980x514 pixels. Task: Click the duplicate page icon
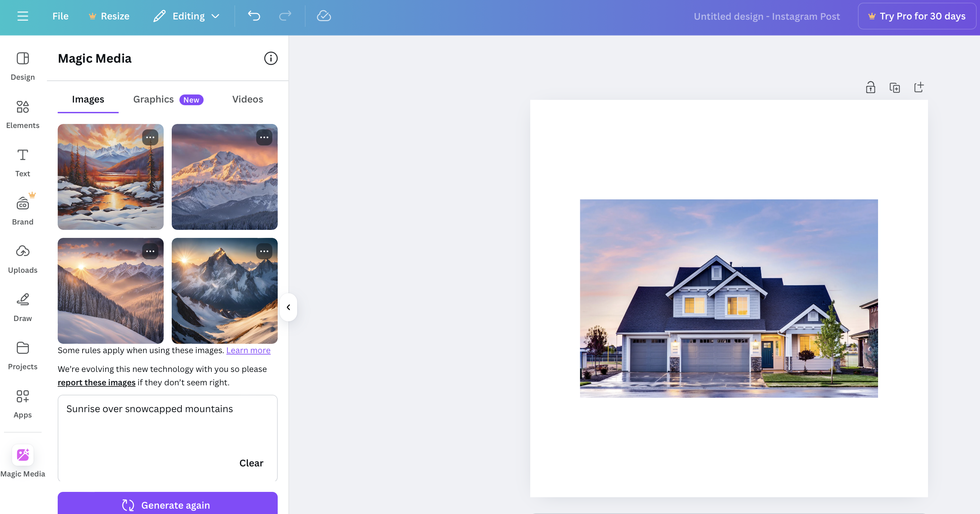[x=895, y=87]
